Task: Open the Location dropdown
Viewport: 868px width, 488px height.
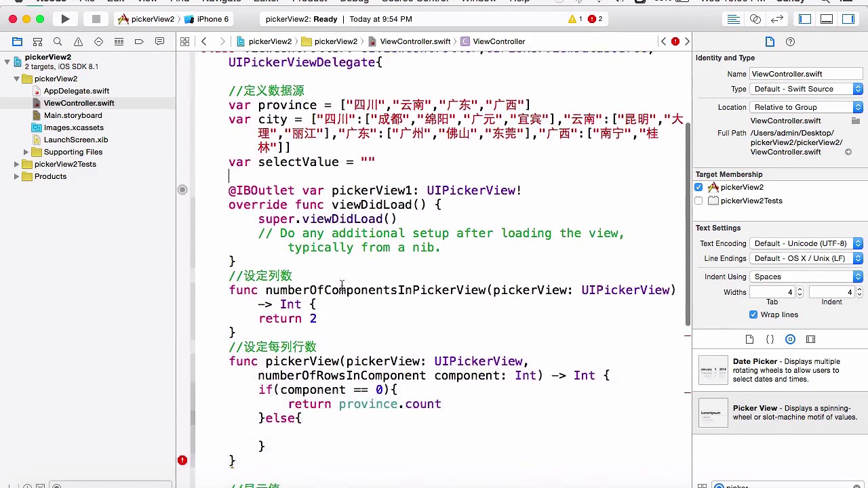Action: [806, 107]
